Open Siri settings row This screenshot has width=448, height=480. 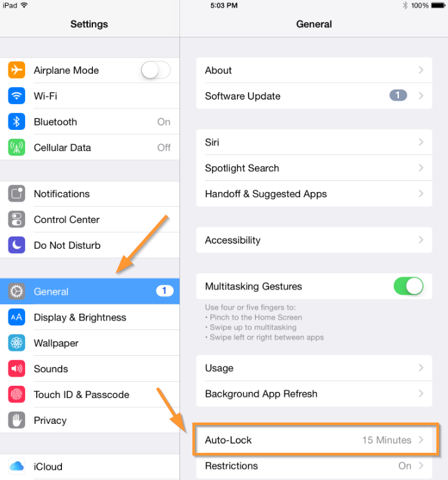(314, 142)
